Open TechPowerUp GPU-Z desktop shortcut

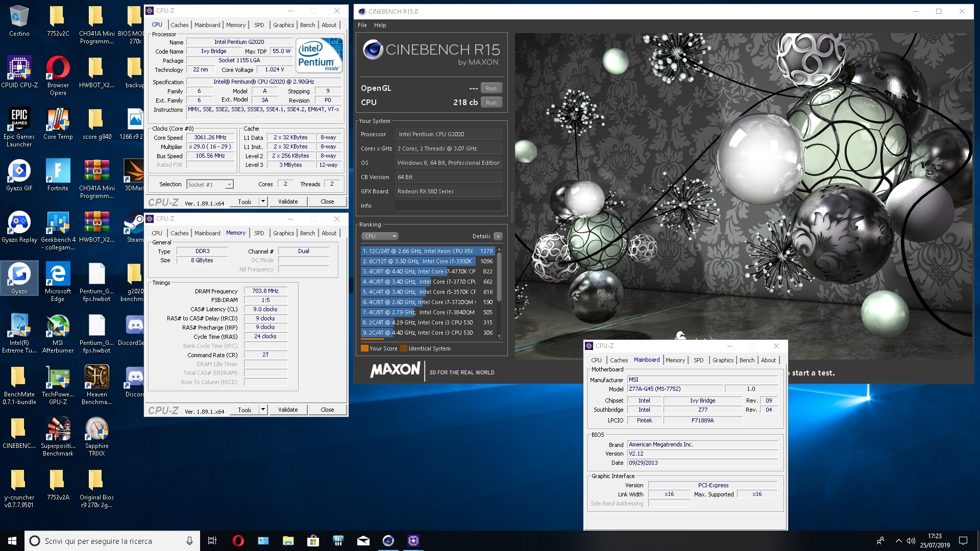pos(58,386)
